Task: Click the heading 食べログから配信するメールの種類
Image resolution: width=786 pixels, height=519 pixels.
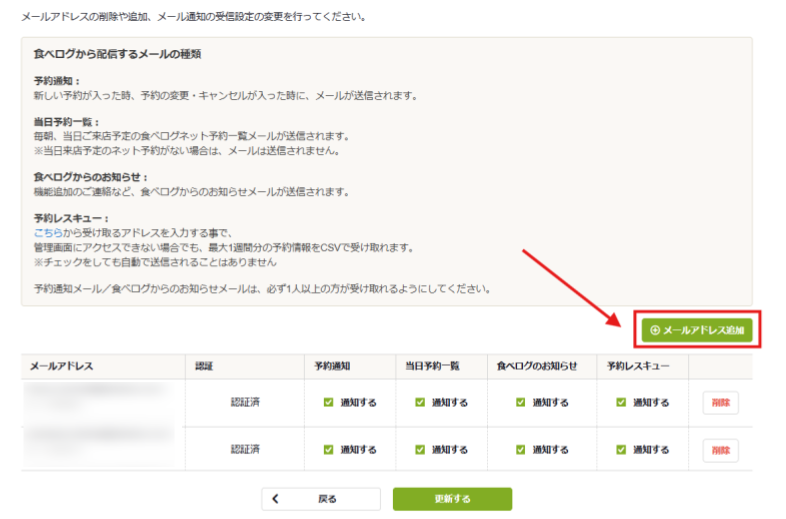Action: tap(117, 54)
